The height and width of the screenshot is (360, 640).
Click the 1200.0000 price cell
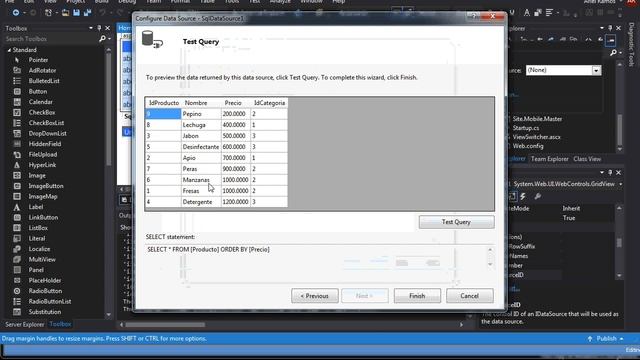236,202
